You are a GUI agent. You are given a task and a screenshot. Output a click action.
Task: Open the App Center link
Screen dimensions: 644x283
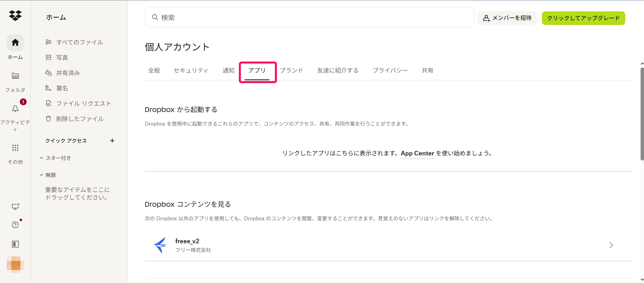417,153
